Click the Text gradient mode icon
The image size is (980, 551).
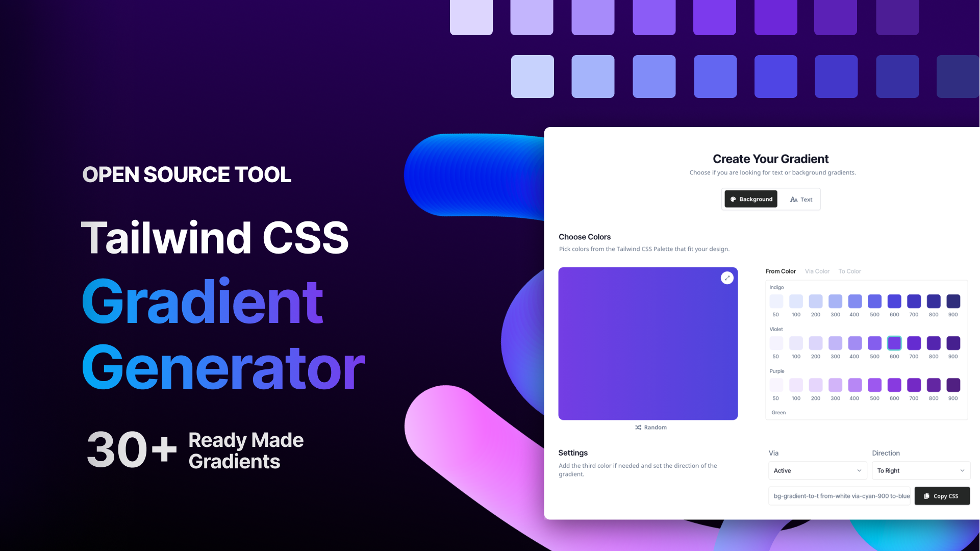pos(794,199)
